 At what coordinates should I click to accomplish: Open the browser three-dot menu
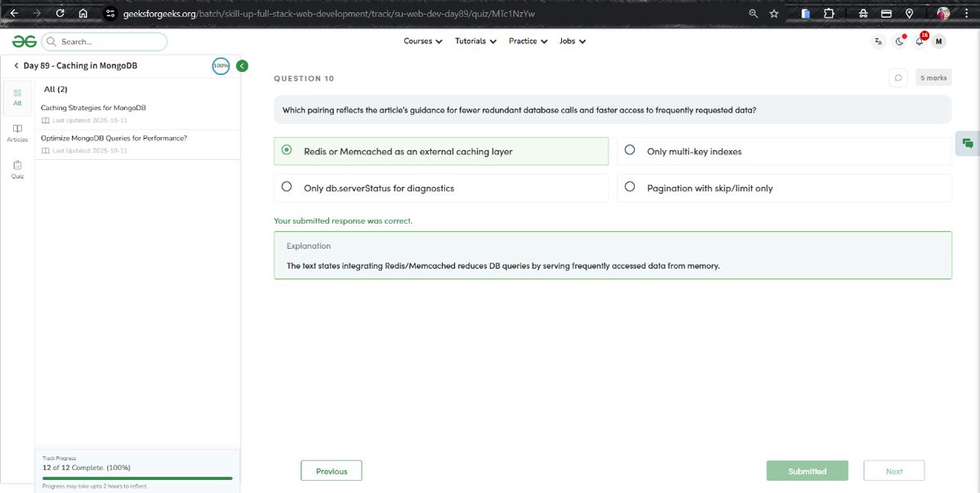click(x=965, y=14)
